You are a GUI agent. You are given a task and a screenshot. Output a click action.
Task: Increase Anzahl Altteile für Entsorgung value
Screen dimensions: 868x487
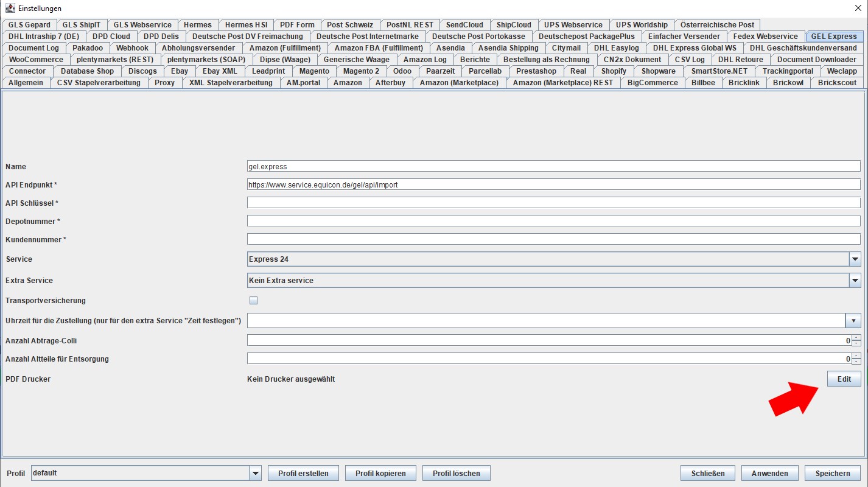pyautogui.click(x=856, y=356)
